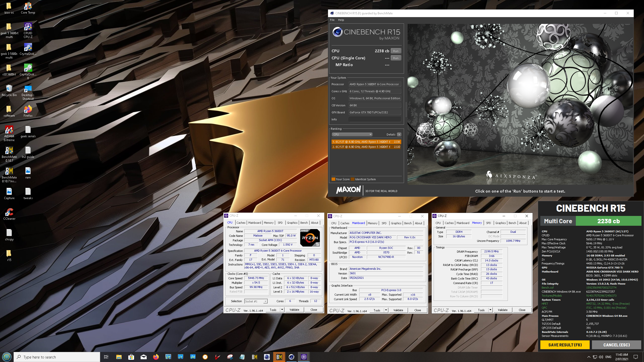644x362 pixels.
Task: Launch Firefox from the taskbar
Action: tap(156, 357)
